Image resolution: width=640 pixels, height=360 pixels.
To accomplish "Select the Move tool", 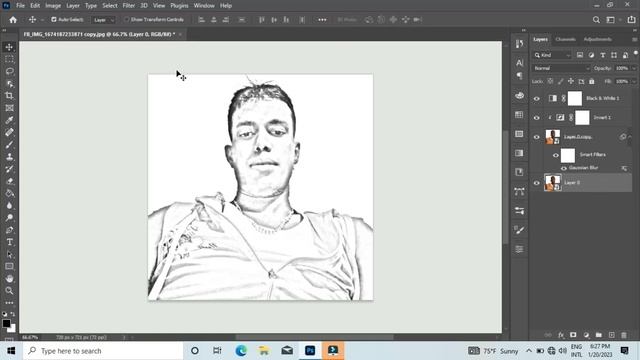I will click(9, 47).
